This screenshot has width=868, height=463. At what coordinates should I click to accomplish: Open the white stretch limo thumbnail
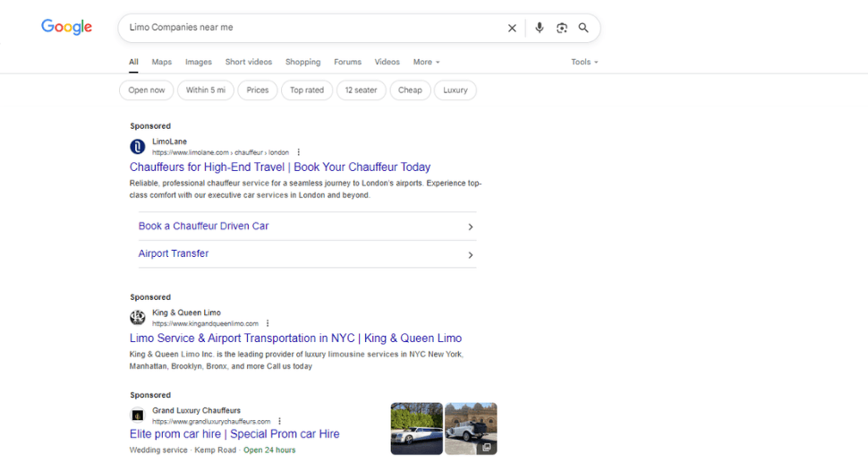417,429
